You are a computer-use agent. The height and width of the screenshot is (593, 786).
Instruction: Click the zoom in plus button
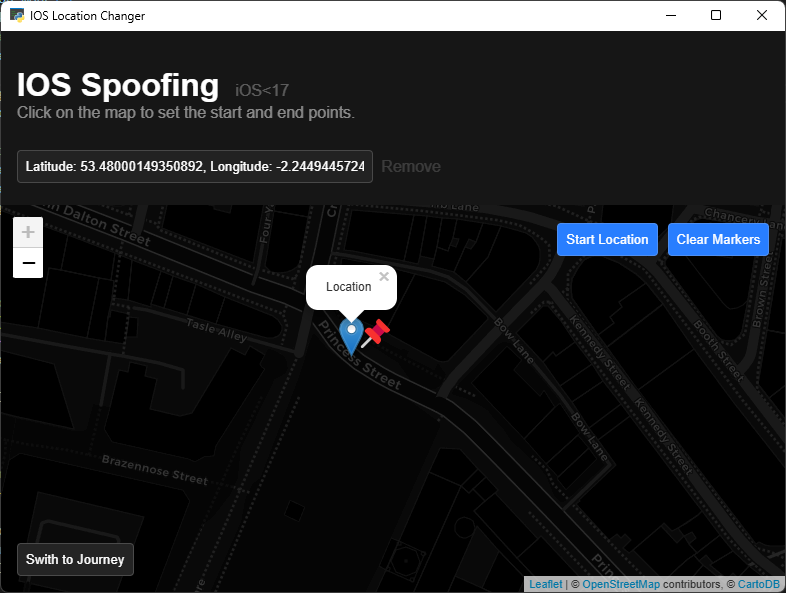[28, 232]
